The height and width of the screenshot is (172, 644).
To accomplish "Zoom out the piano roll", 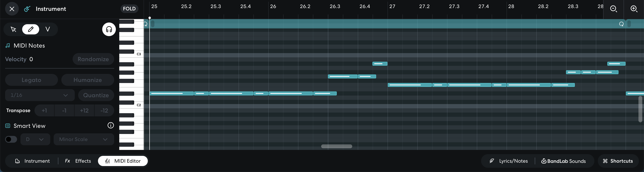I will pyautogui.click(x=614, y=9).
